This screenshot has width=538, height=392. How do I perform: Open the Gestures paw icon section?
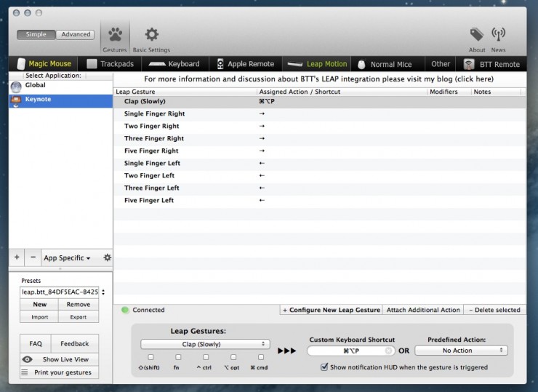(x=115, y=34)
